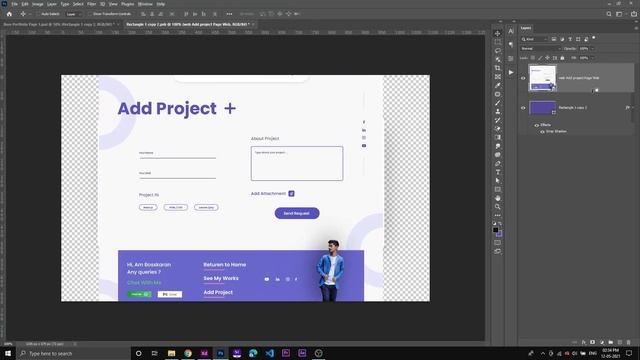Open Layers panel flyout menu
640x360 pixels.
pos(636,28)
